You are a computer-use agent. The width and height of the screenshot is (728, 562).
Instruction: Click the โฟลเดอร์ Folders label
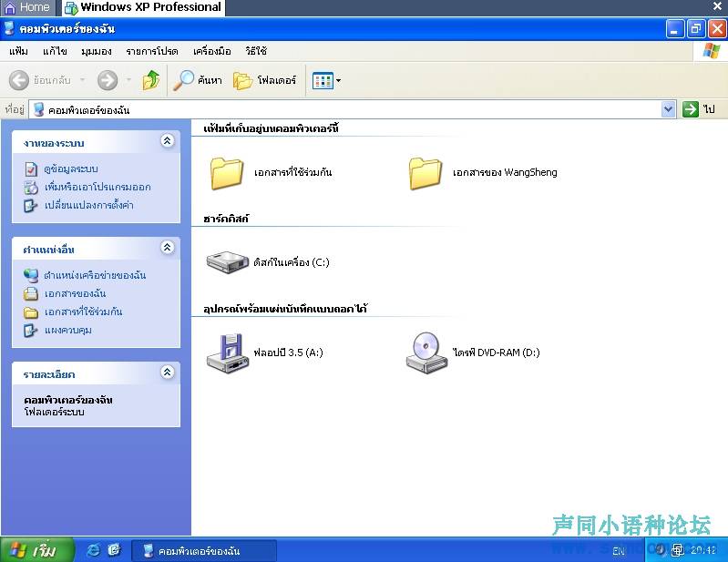point(277,80)
